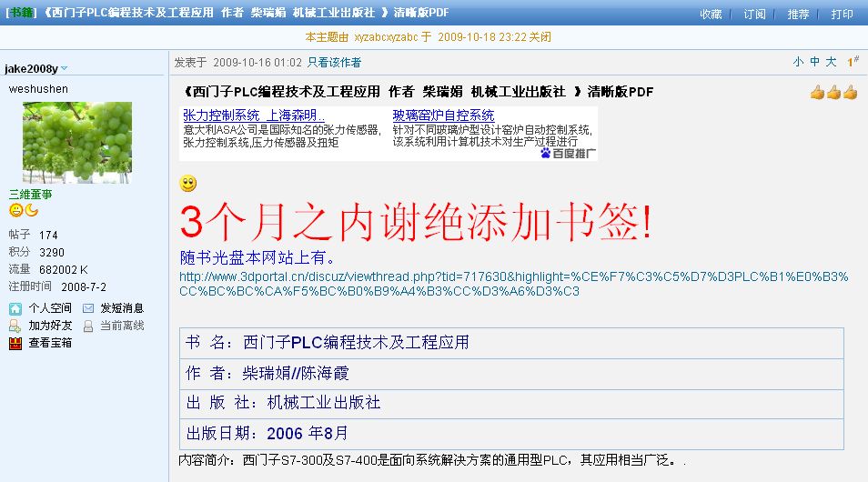Click the 只看该作者 link

click(x=334, y=63)
